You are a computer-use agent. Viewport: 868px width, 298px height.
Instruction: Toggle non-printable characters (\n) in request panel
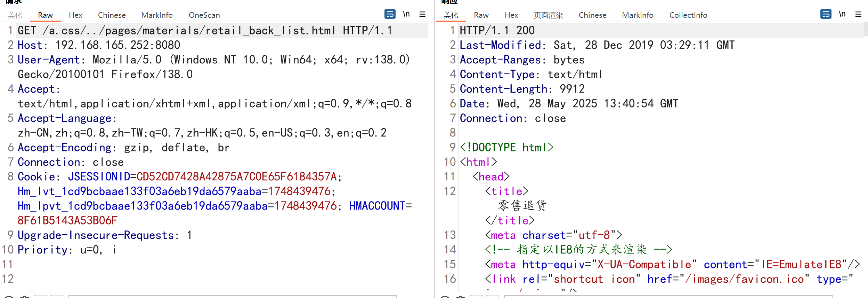pos(406,14)
